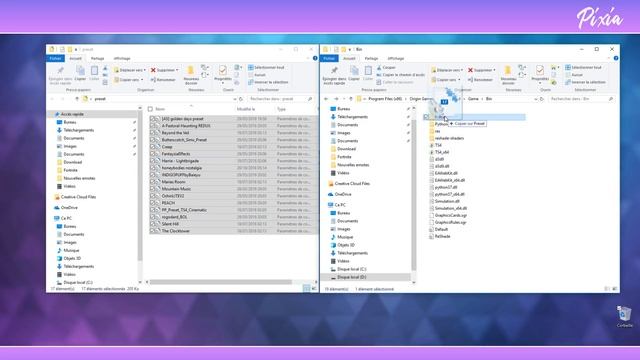Toggle select-all checkbox beside Nom column header

coord(150,109)
